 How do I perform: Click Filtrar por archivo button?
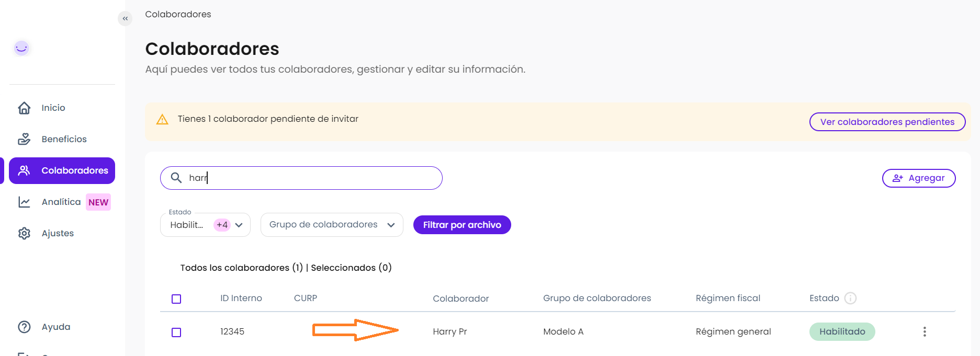pos(461,225)
